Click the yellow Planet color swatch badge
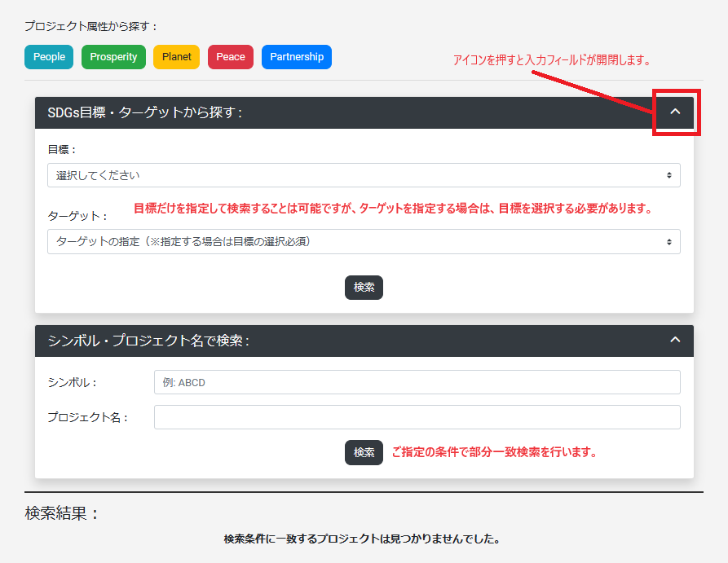Image resolution: width=728 pixels, height=563 pixels. (x=176, y=56)
